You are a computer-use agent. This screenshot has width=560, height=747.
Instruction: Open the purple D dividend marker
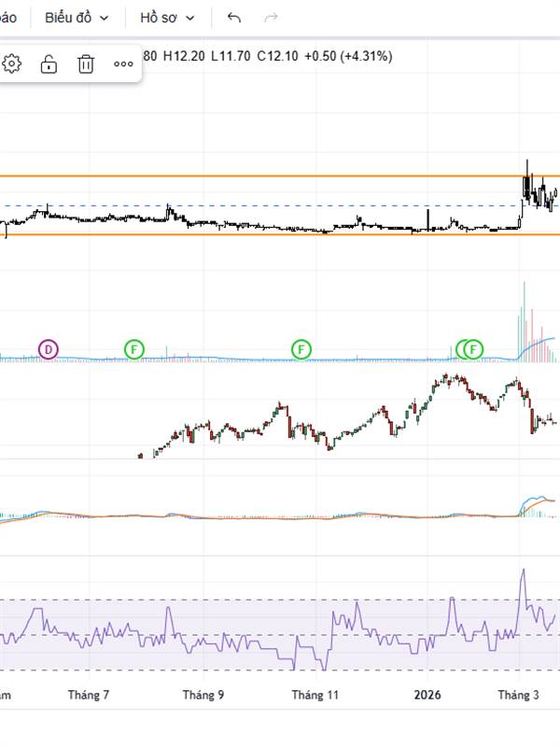click(x=49, y=349)
